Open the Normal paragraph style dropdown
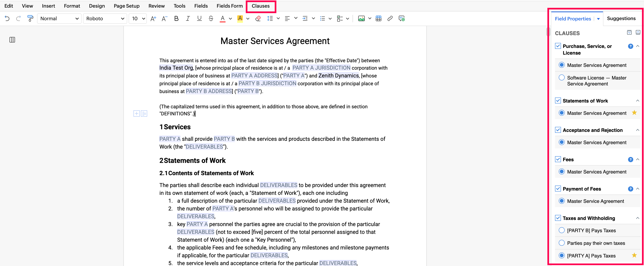The width and height of the screenshot is (644, 266). click(x=59, y=19)
